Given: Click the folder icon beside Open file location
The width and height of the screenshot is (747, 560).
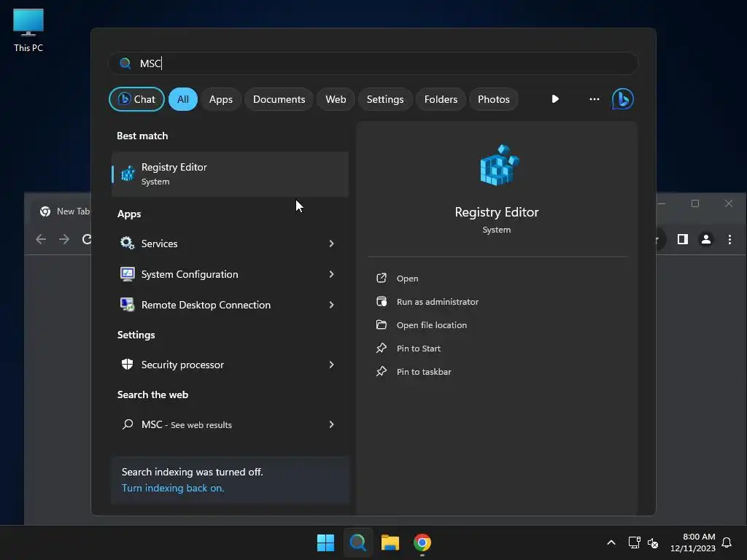Looking at the screenshot, I should click(x=382, y=324).
